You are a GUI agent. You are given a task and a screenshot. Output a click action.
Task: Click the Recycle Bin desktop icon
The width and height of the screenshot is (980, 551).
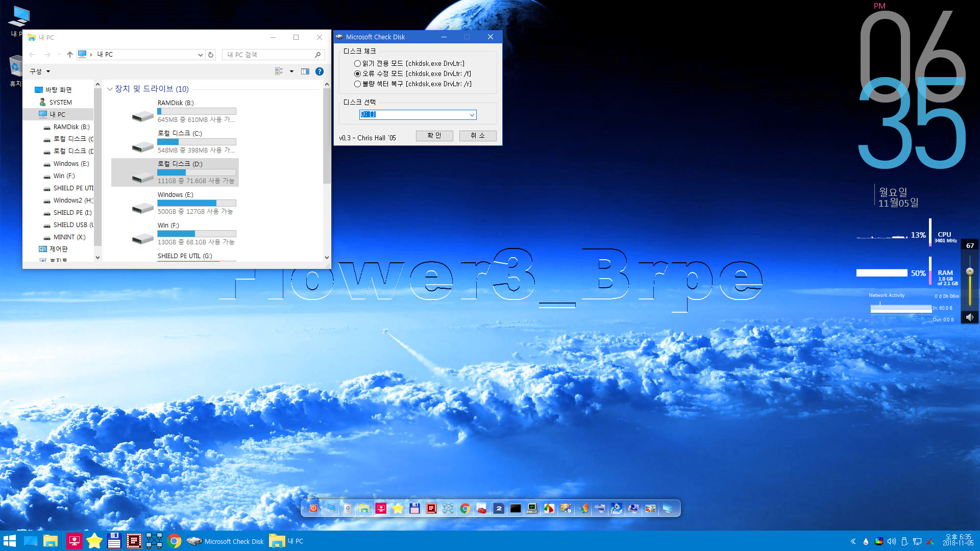click(x=16, y=71)
